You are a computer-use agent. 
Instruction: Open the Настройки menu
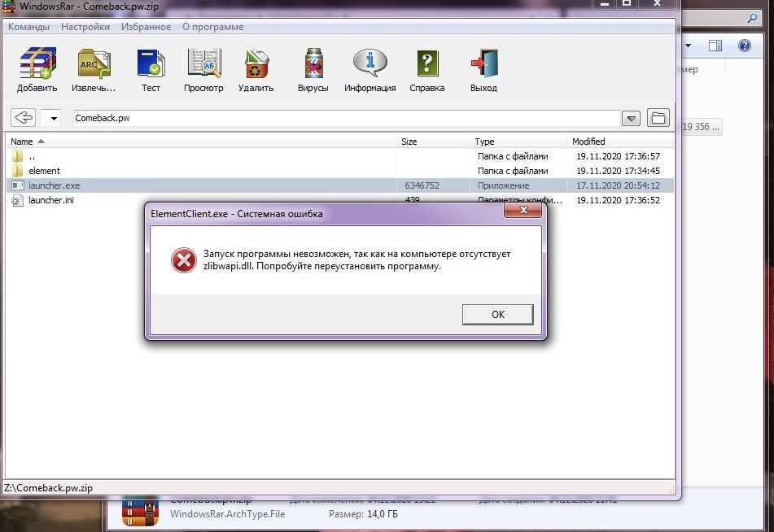coord(85,27)
